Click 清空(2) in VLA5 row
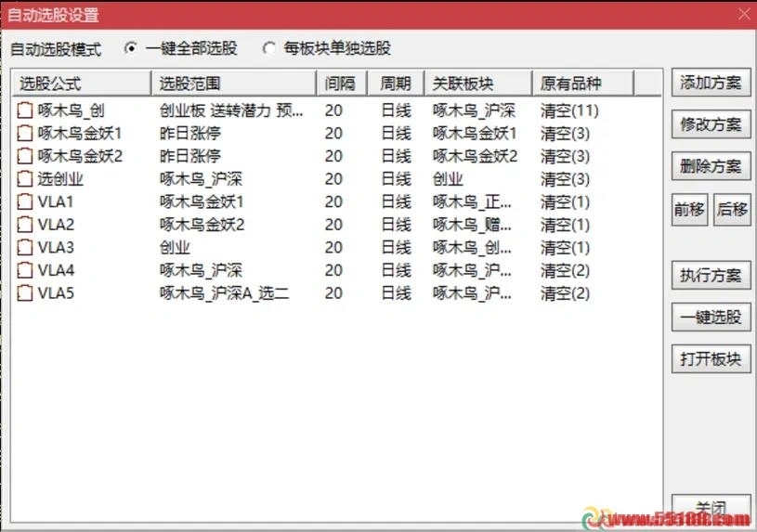Screen dimensions: 757x532 tap(565, 293)
